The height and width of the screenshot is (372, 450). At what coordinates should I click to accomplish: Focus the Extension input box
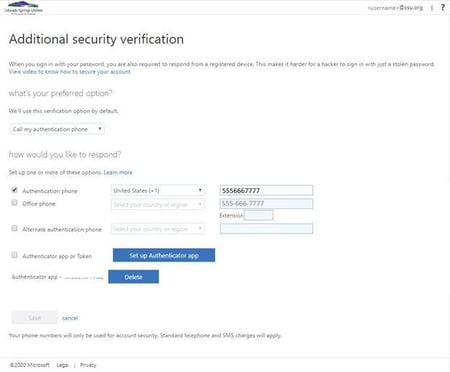point(259,215)
